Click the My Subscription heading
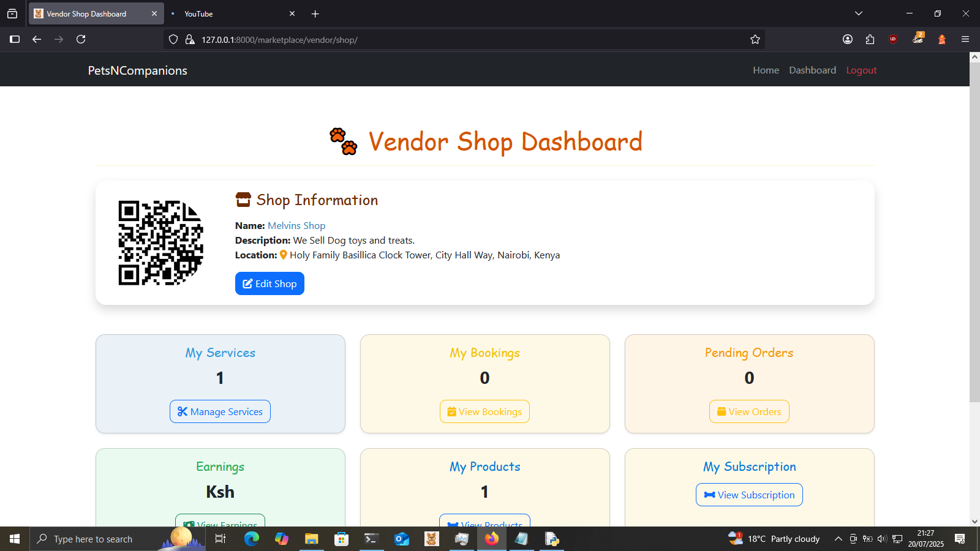The width and height of the screenshot is (980, 551). click(x=749, y=467)
